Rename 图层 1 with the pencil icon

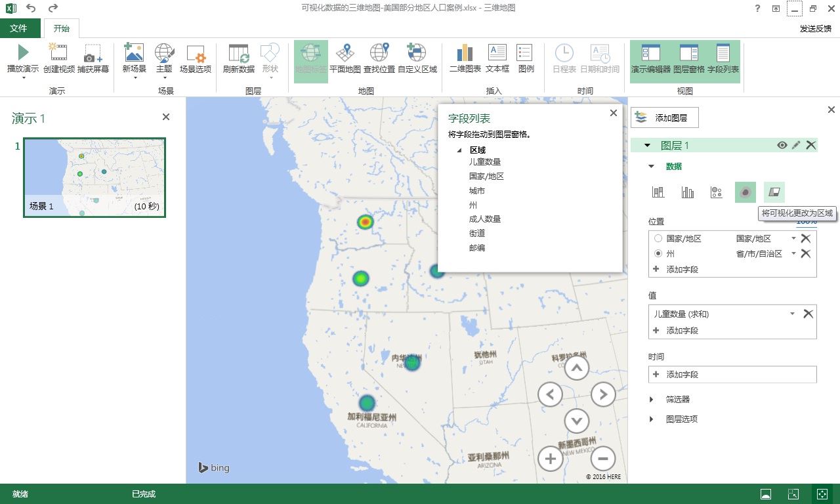coord(796,145)
